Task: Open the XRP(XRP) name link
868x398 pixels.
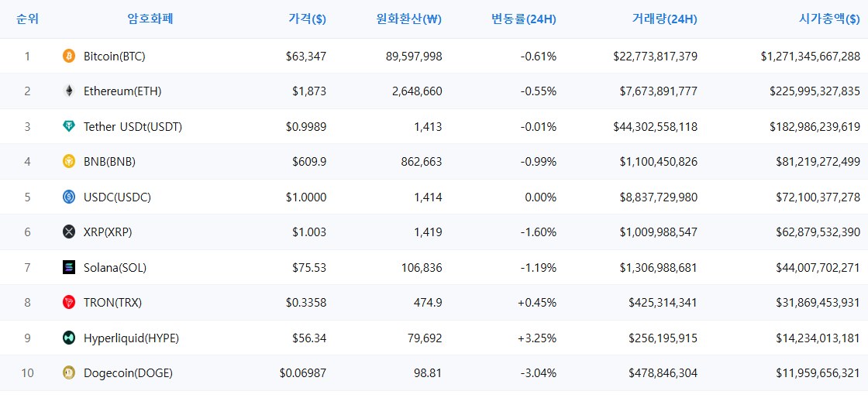Action: (x=108, y=232)
